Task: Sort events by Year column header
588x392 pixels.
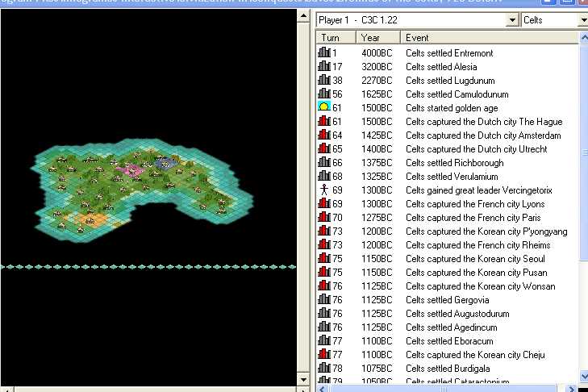Action: (378, 38)
